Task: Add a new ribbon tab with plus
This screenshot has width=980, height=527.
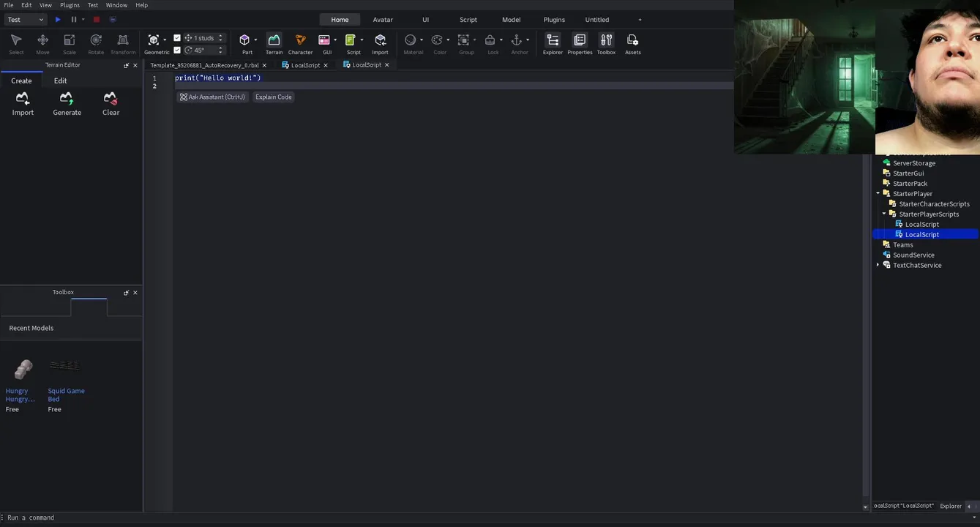Action: 640,20
